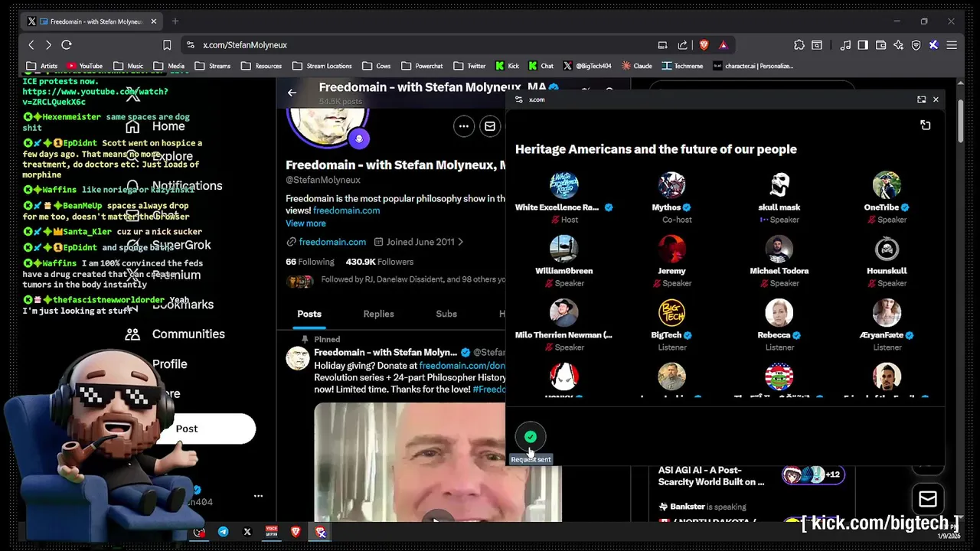
Task: Open the Techmeme bookmark
Action: tap(682, 66)
